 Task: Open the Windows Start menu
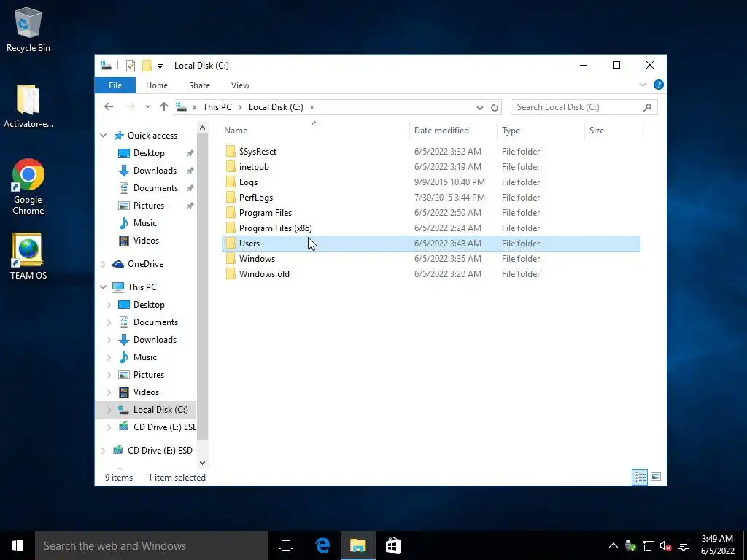pyautogui.click(x=18, y=545)
